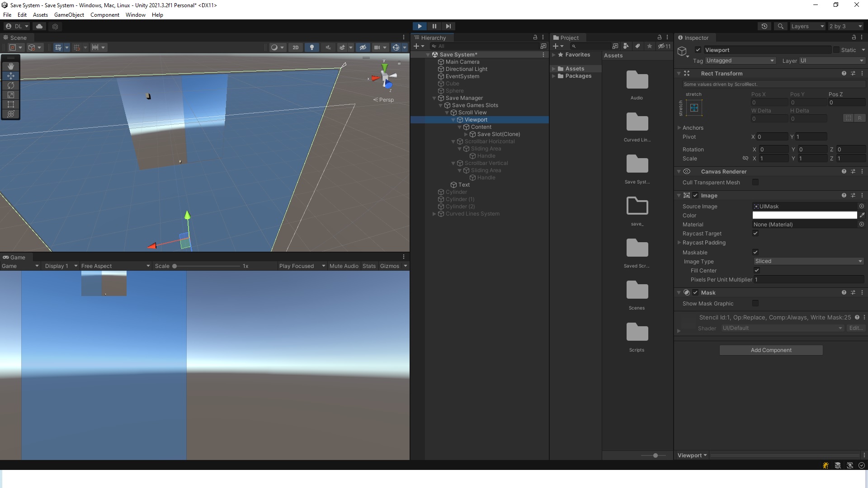Uncheck the Maskable option

click(755, 252)
